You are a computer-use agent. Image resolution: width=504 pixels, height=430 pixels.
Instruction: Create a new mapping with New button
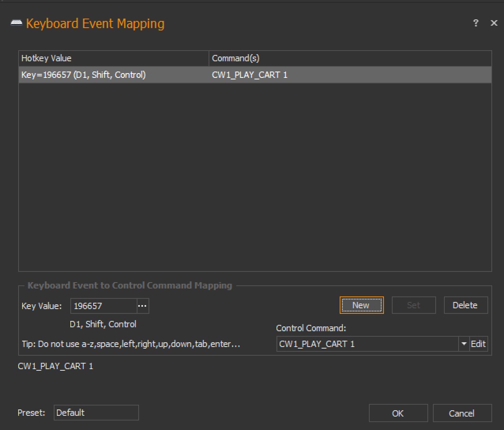coord(361,305)
